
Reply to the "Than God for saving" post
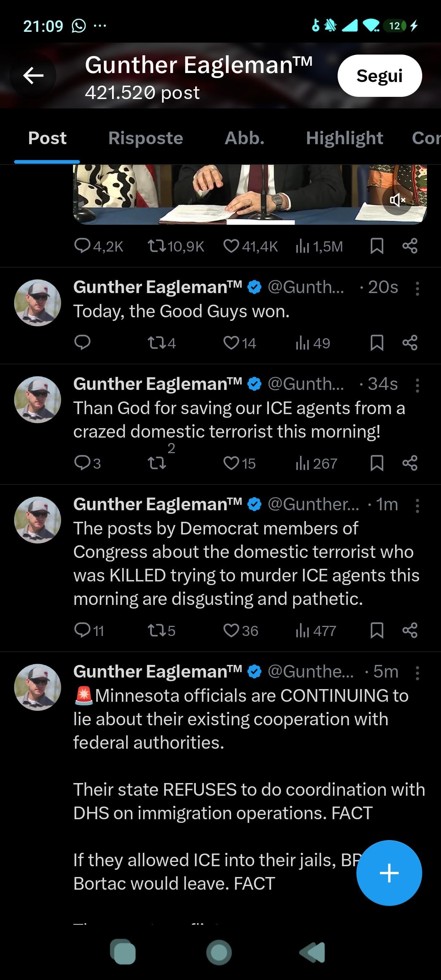82,463
